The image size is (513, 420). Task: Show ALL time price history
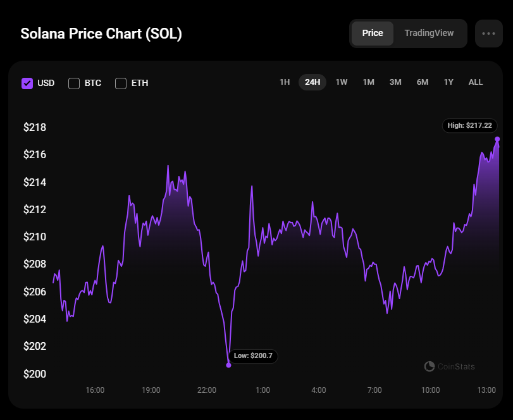tap(476, 82)
